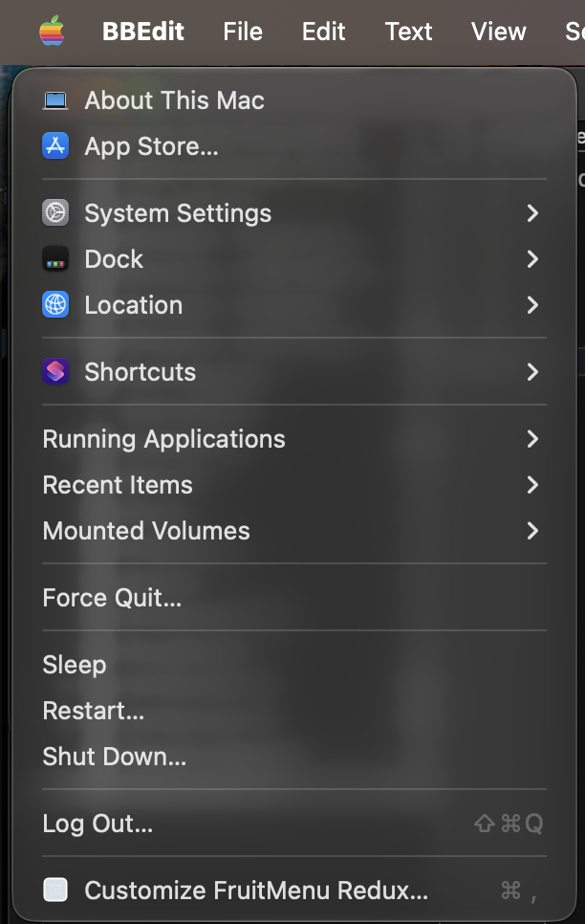
Task: Open the Text menu in menu bar
Action: [x=408, y=32]
